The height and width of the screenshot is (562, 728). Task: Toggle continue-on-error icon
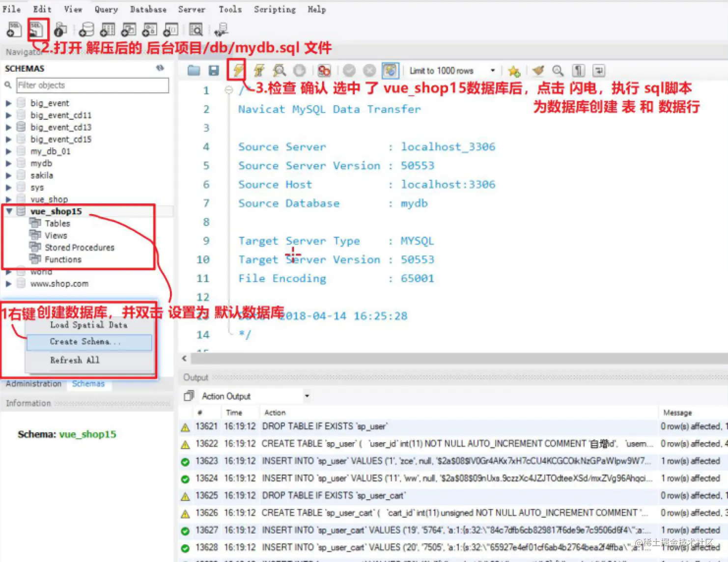tap(324, 71)
